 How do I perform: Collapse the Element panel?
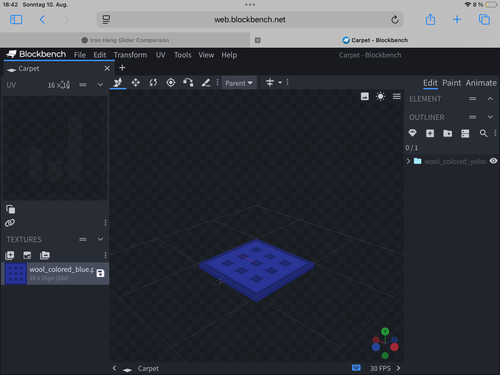[490, 99]
